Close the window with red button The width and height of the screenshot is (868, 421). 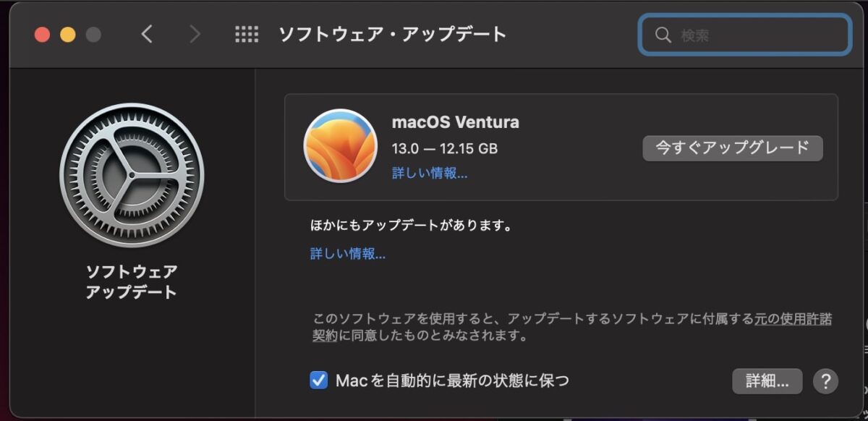(x=42, y=34)
